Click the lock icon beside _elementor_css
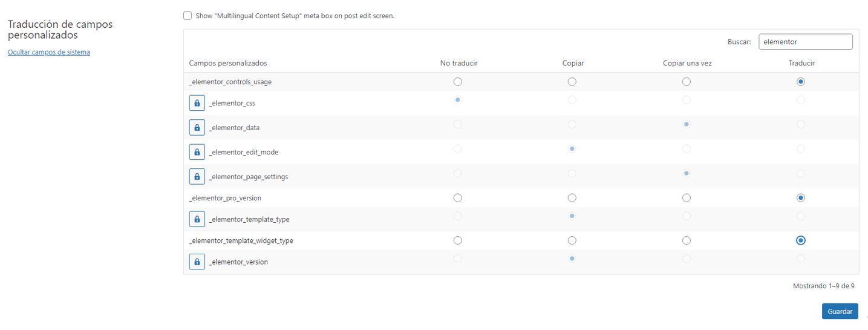The image size is (868, 330). point(197,103)
